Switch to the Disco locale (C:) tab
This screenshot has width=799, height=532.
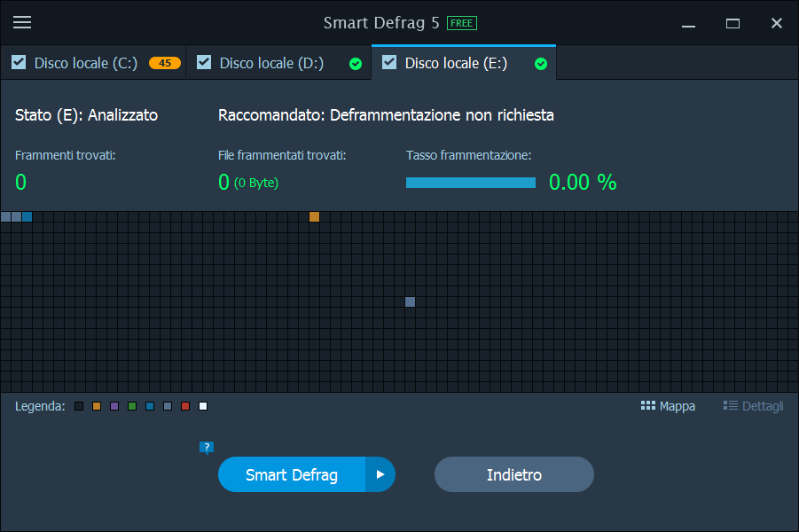pyautogui.click(x=86, y=63)
